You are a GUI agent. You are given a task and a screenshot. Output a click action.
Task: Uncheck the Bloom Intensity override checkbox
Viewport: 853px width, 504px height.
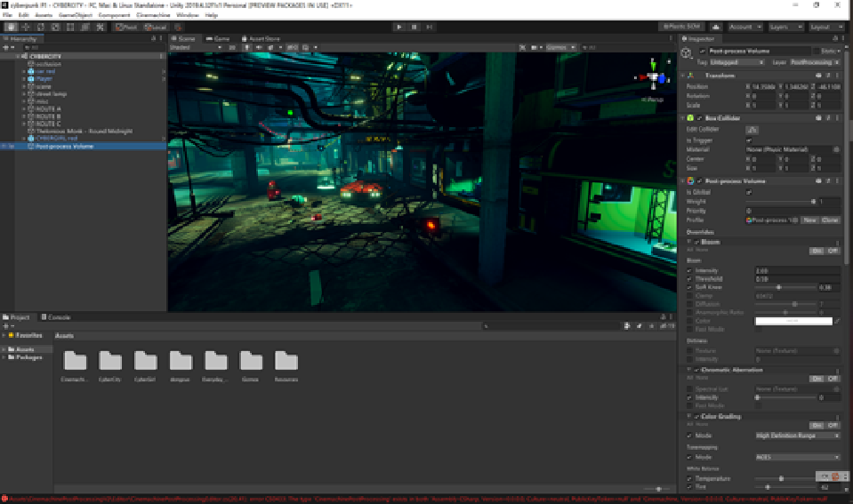pos(689,270)
